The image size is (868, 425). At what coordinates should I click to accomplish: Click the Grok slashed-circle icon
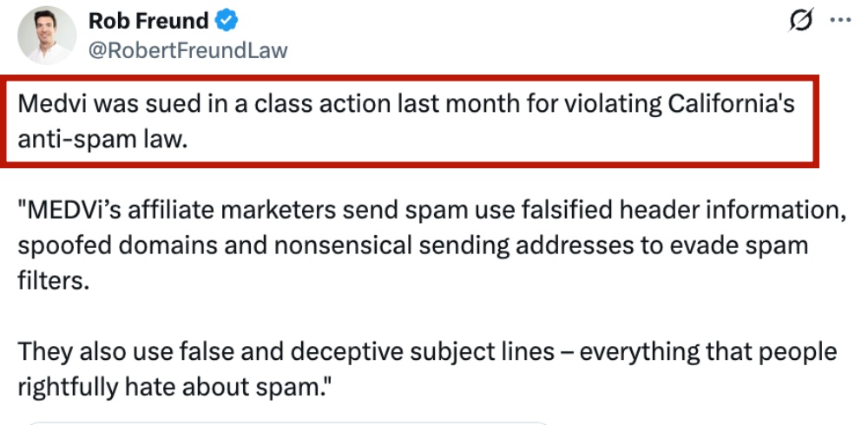[804, 22]
